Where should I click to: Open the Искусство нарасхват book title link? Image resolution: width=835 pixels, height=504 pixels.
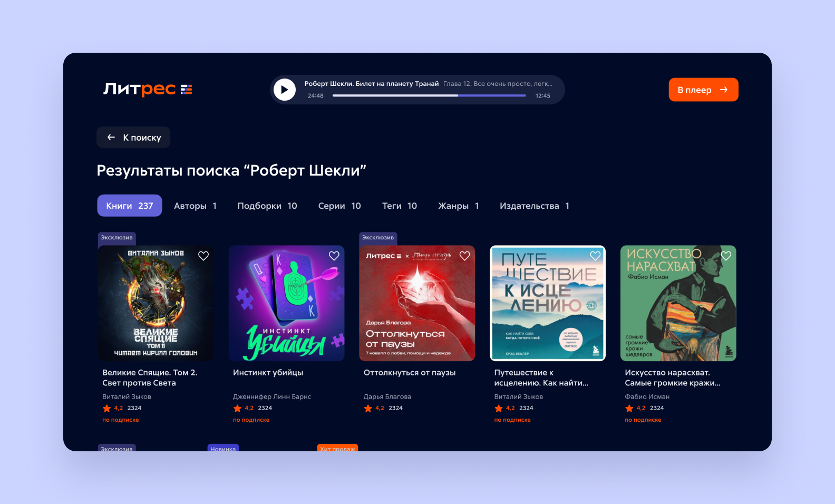[673, 377]
